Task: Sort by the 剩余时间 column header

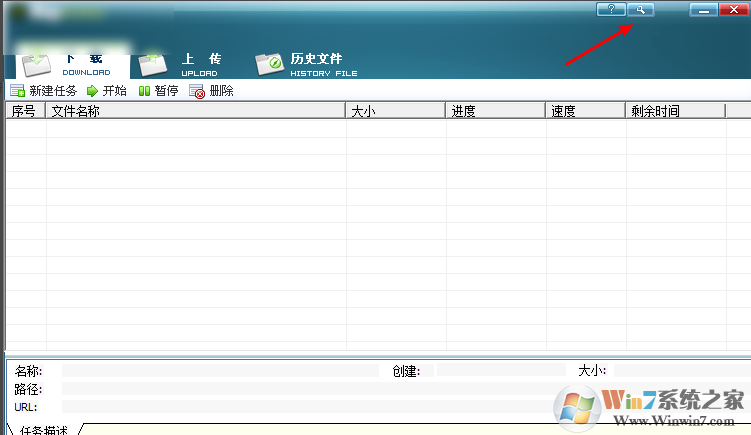Action: click(676, 111)
